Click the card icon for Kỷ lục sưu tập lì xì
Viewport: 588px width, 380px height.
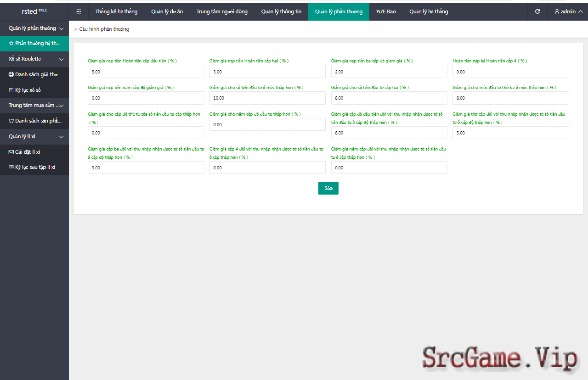click(x=11, y=167)
